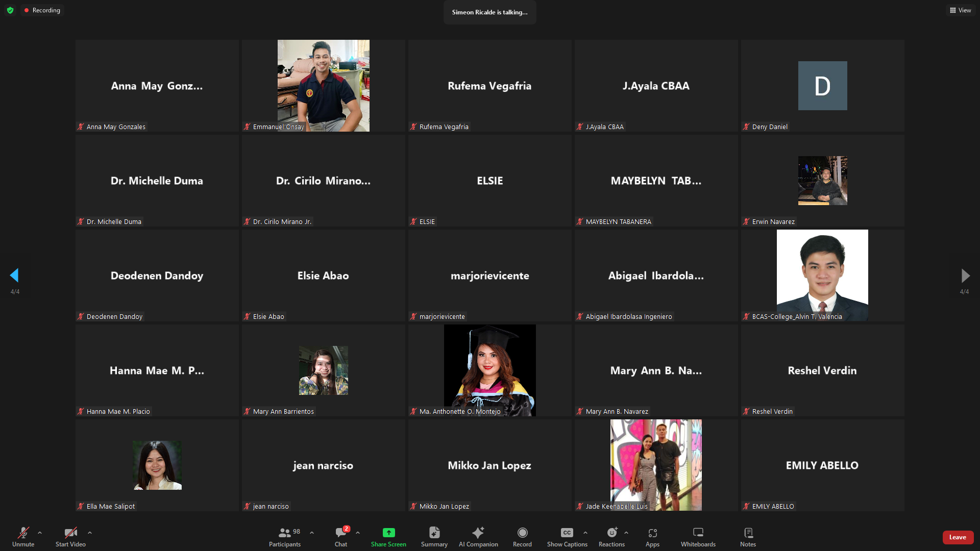Image resolution: width=980 pixels, height=551 pixels.
Task: Expand the Participants options chevron
Action: pyautogui.click(x=312, y=533)
